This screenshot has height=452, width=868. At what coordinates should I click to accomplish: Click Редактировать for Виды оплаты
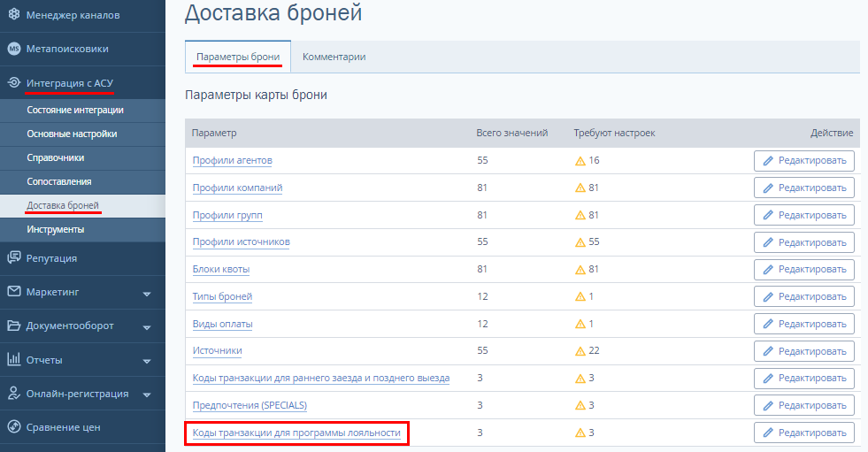pyautogui.click(x=803, y=324)
